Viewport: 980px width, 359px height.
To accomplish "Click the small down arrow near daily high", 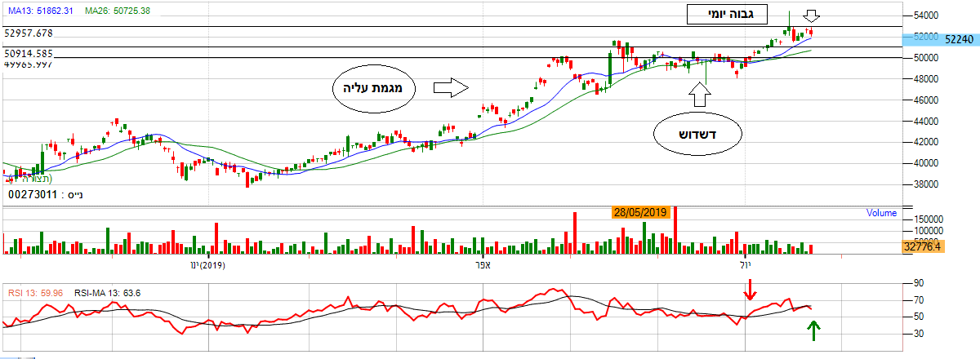I will click(x=810, y=16).
